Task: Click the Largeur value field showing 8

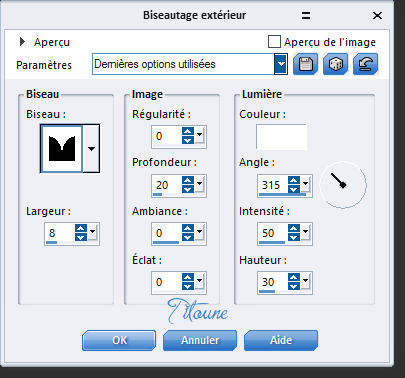Action: coord(59,233)
